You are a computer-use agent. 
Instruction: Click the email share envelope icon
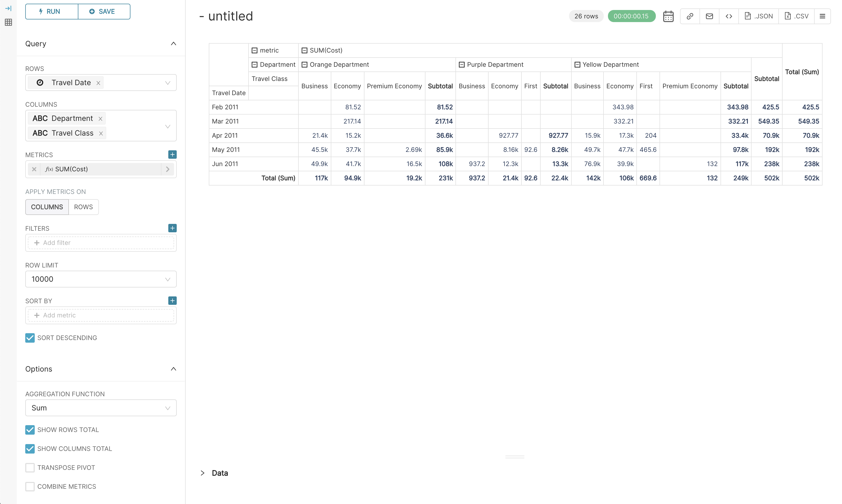[709, 16]
